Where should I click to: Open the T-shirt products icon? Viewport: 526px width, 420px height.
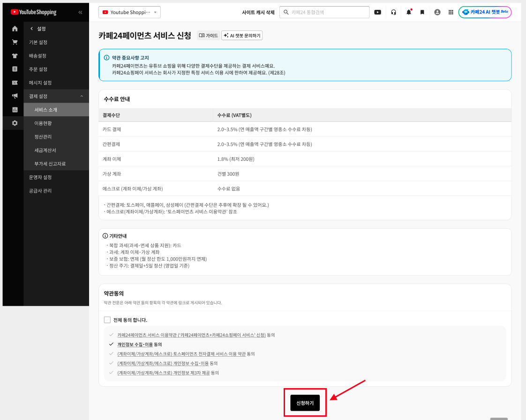click(x=15, y=56)
